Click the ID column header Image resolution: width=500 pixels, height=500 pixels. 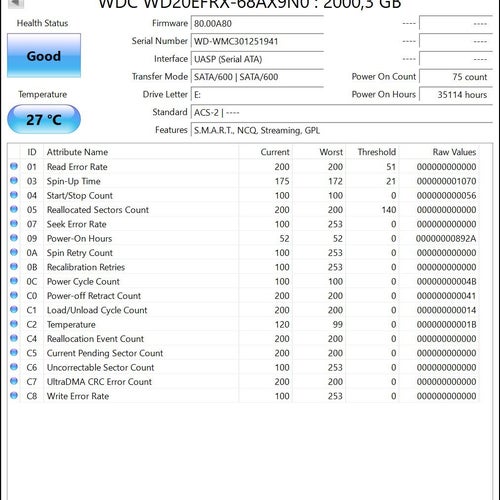pos(32,152)
